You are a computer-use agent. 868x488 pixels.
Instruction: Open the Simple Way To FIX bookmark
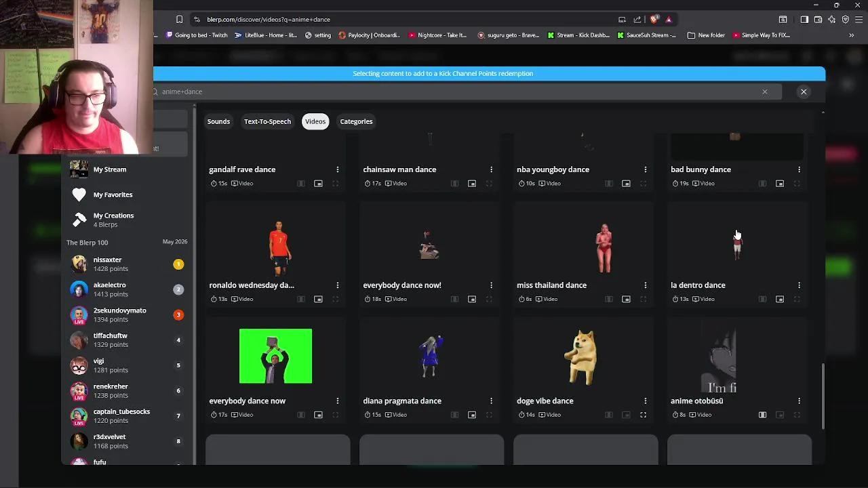coord(761,35)
